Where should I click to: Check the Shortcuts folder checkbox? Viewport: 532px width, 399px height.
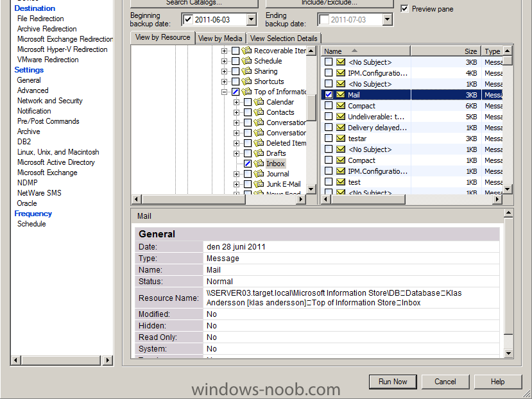click(x=236, y=81)
